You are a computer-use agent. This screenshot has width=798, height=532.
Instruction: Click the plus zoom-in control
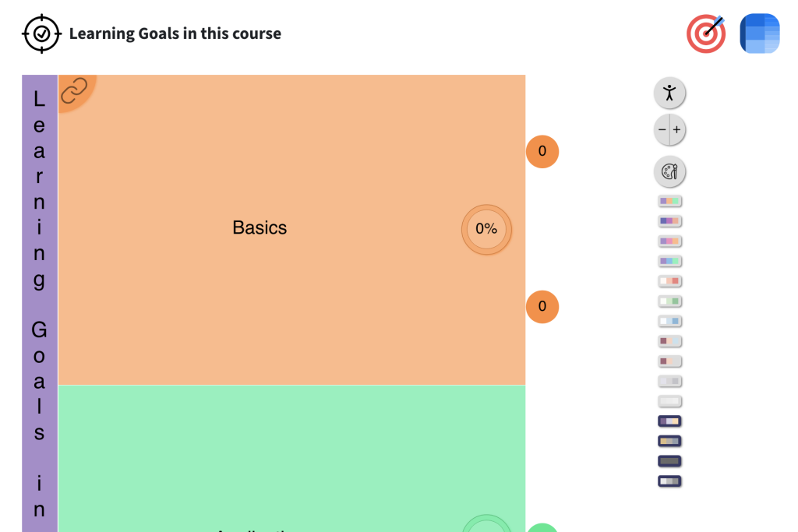click(677, 130)
